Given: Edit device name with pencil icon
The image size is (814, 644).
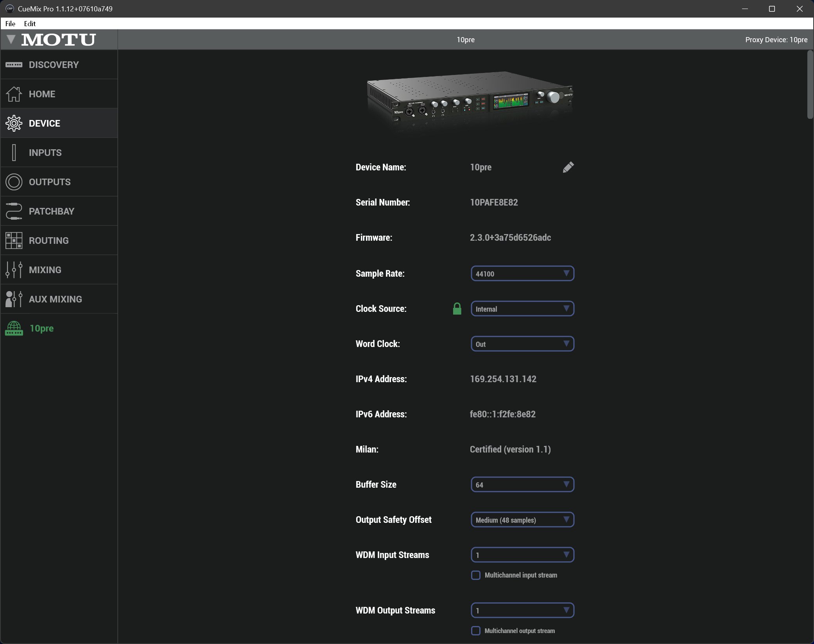Looking at the screenshot, I should (x=568, y=167).
